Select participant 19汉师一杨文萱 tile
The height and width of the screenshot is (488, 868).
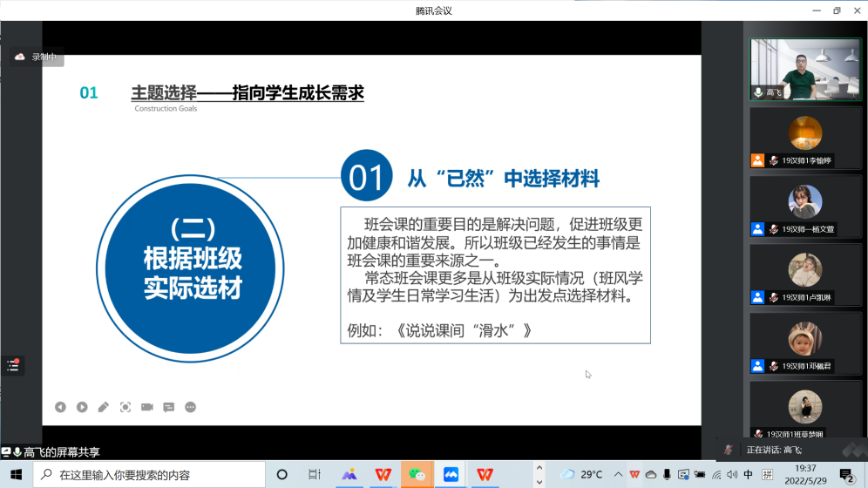pyautogui.click(x=804, y=206)
